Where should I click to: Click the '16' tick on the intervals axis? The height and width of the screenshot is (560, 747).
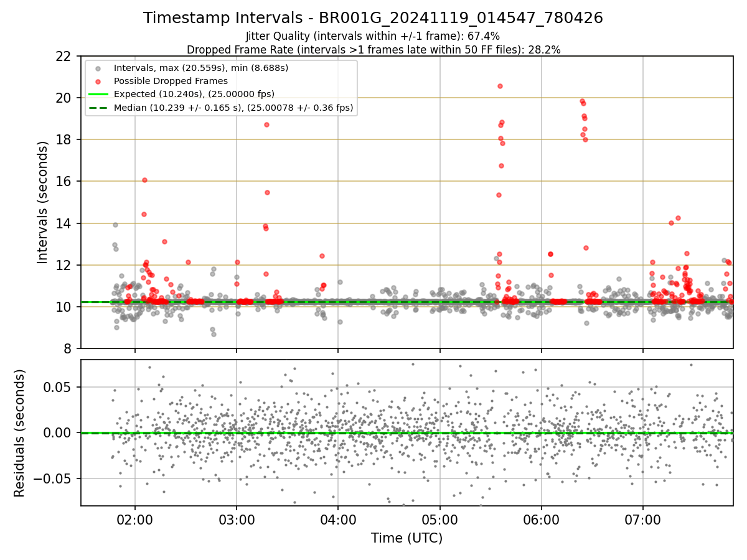pos(63,181)
